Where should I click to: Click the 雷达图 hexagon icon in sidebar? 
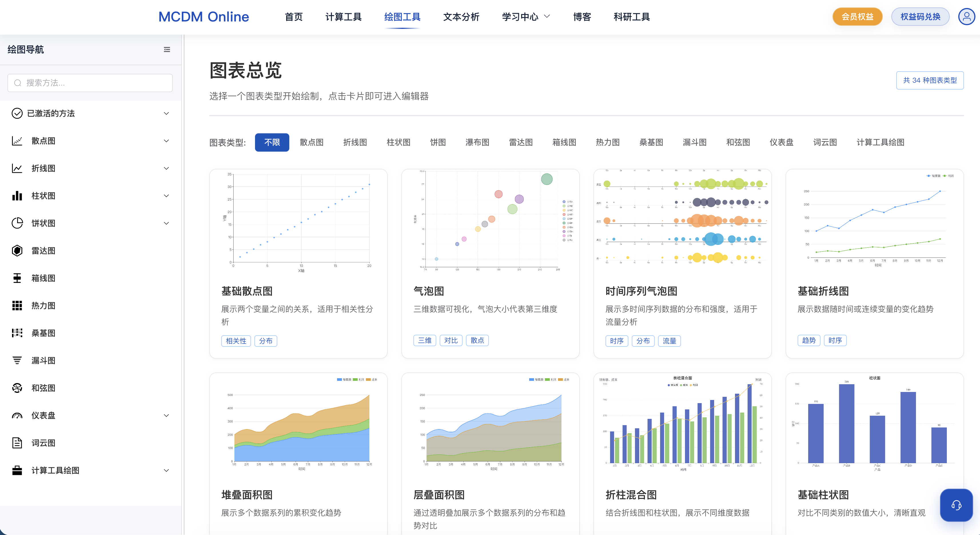tap(17, 251)
